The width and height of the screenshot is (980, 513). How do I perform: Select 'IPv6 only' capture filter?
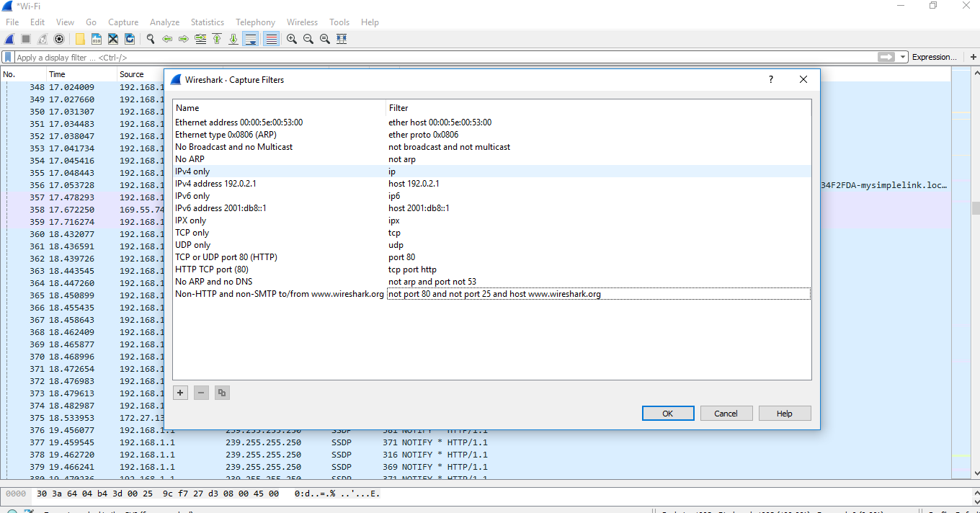click(491, 196)
